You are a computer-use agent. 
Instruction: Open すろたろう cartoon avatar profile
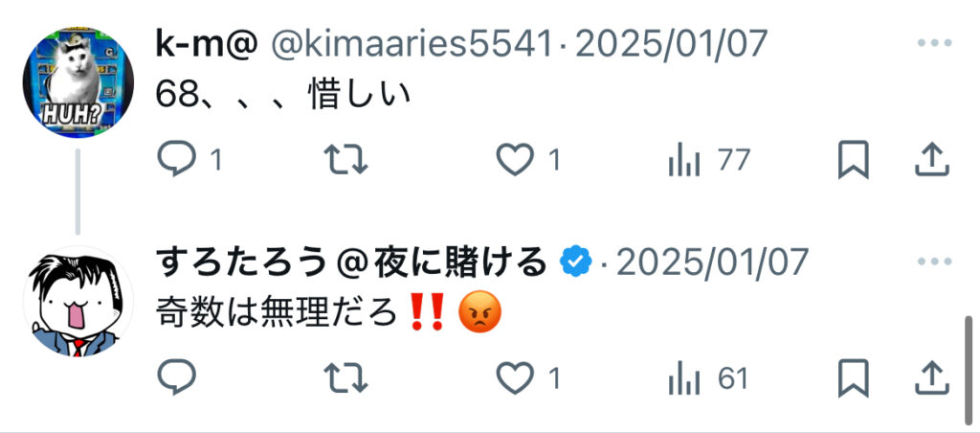point(78,301)
